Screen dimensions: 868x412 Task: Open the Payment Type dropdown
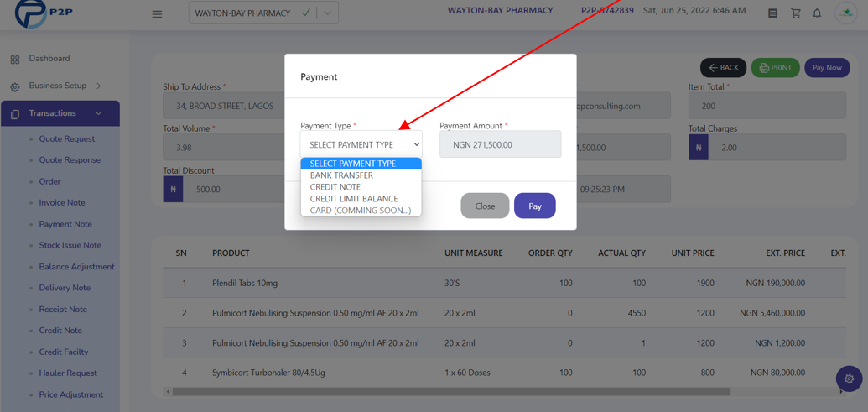tap(361, 144)
